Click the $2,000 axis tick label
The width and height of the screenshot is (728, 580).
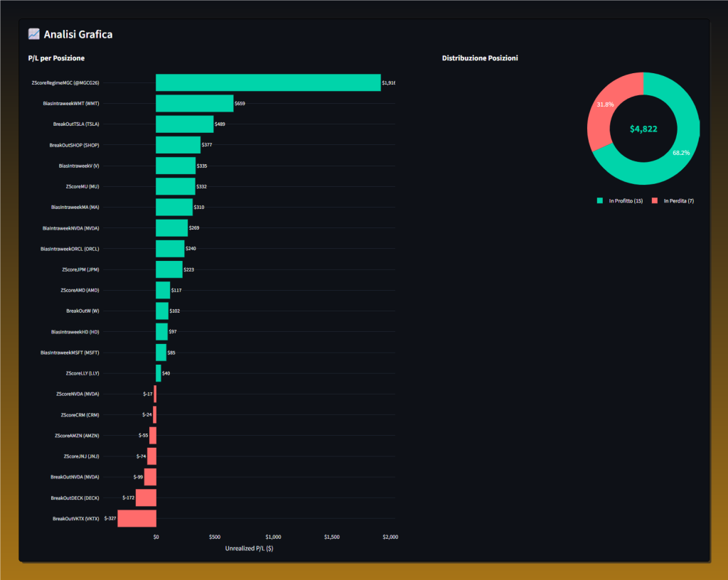click(x=390, y=537)
